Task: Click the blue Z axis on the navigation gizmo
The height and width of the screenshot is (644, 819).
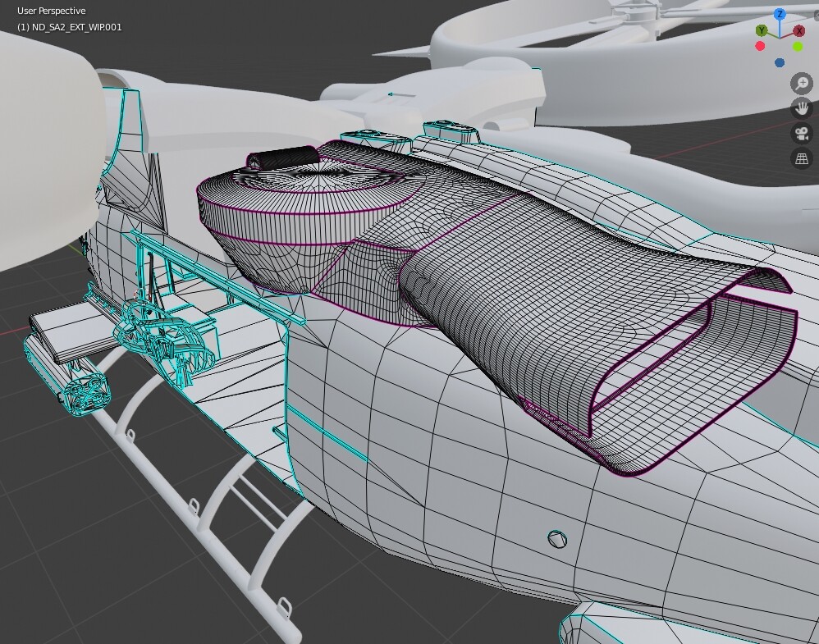Action: (780, 15)
